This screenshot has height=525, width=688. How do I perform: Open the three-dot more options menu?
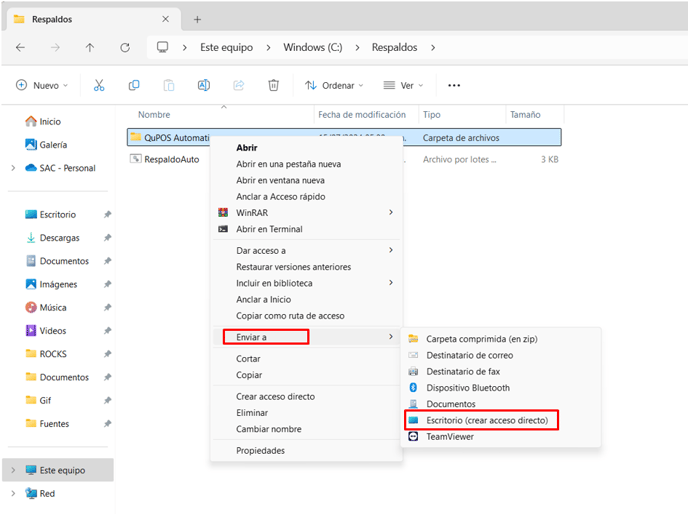click(x=454, y=86)
